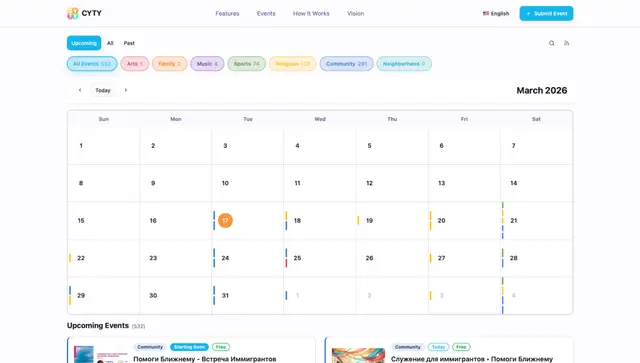This screenshot has height=363, width=640.
Task: Toggle the Arts category filter
Action: pos(135,64)
